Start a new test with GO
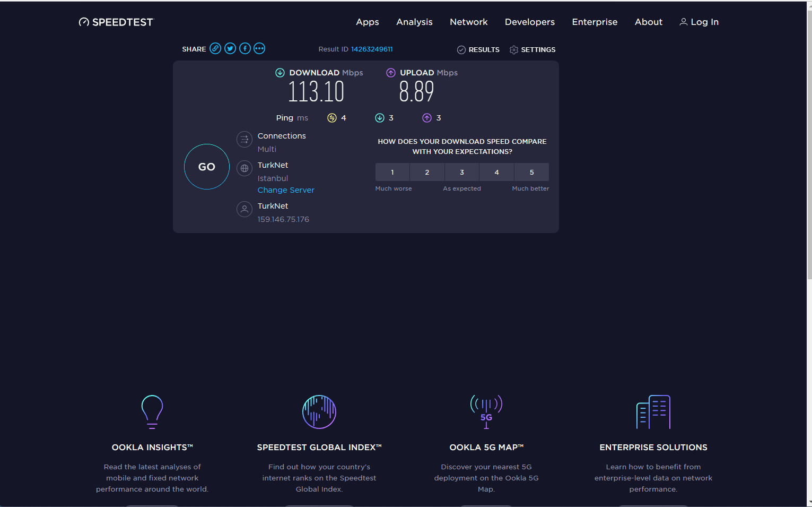Viewport: 812px width, 507px height. pyautogui.click(x=207, y=167)
